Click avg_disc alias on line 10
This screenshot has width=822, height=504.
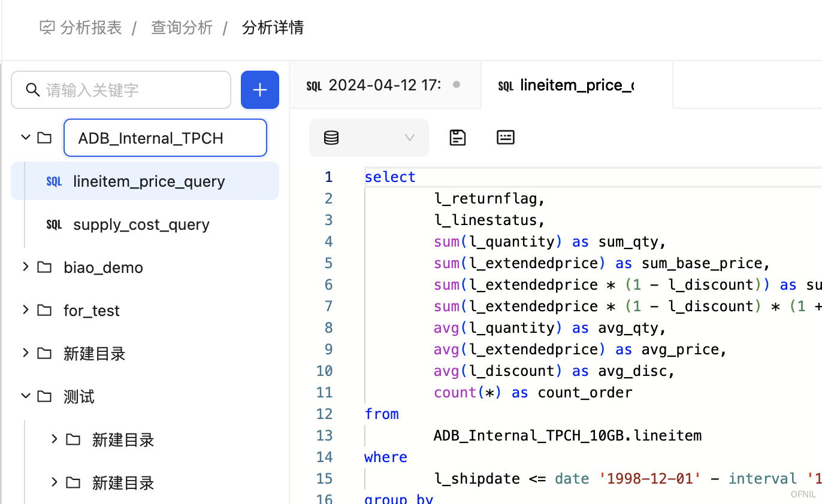[x=633, y=371]
